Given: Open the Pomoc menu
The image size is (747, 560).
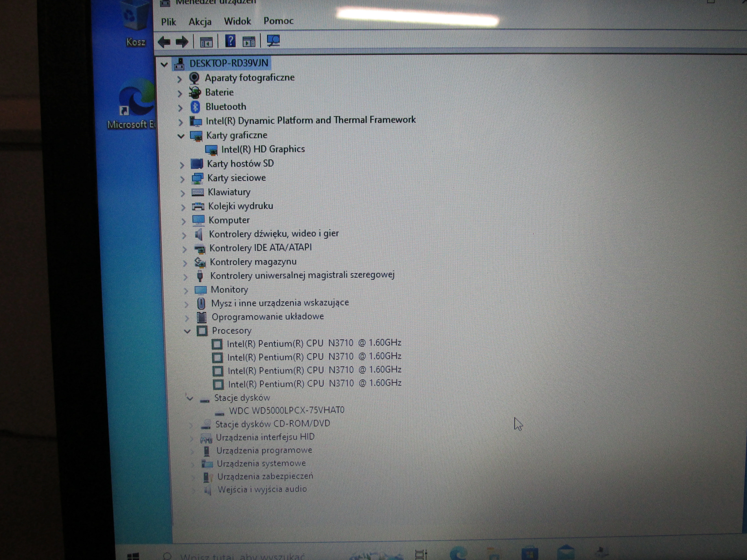Looking at the screenshot, I should coord(278,21).
